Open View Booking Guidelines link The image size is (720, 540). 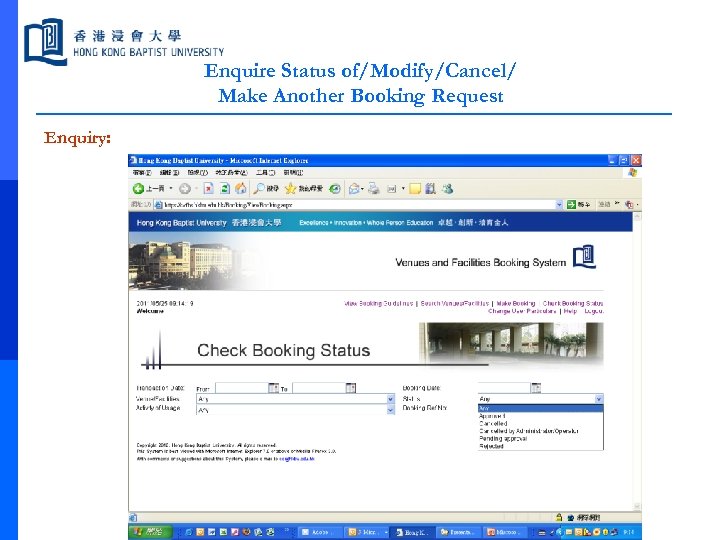(379, 304)
